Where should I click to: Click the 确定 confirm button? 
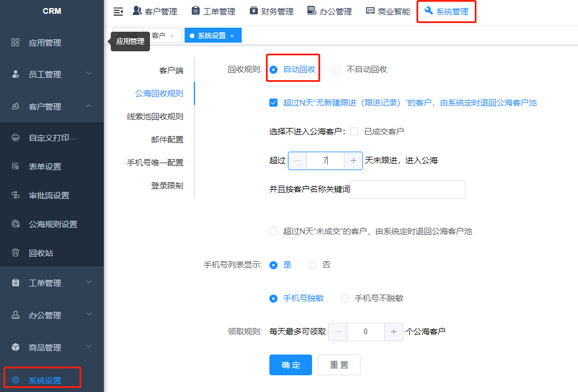(290, 365)
